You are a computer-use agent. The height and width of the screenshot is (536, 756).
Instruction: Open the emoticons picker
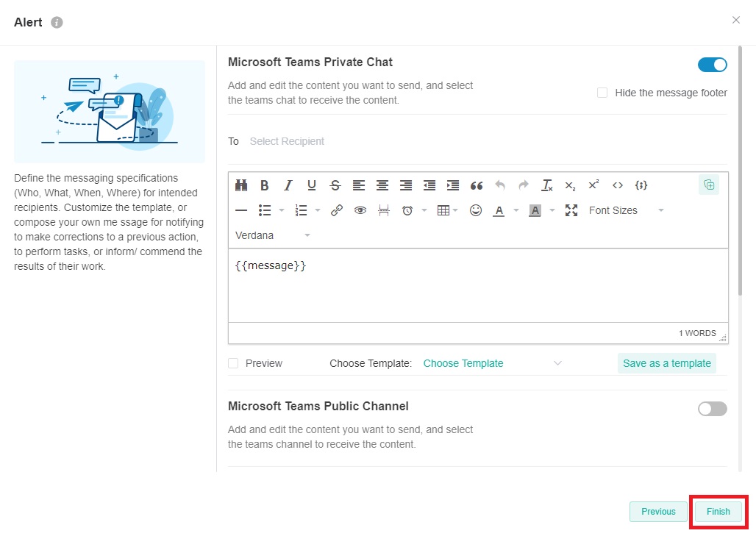pyautogui.click(x=476, y=210)
